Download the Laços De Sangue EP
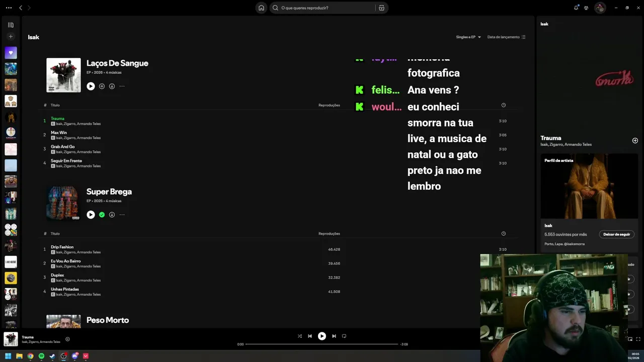The height and width of the screenshot is (362, 644). [x=112, y=86]
